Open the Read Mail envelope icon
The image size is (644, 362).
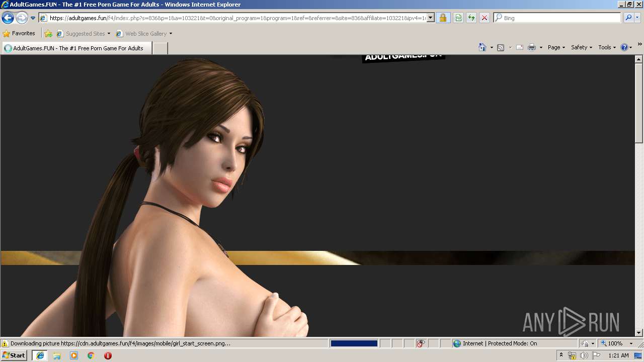pos(520,47)
